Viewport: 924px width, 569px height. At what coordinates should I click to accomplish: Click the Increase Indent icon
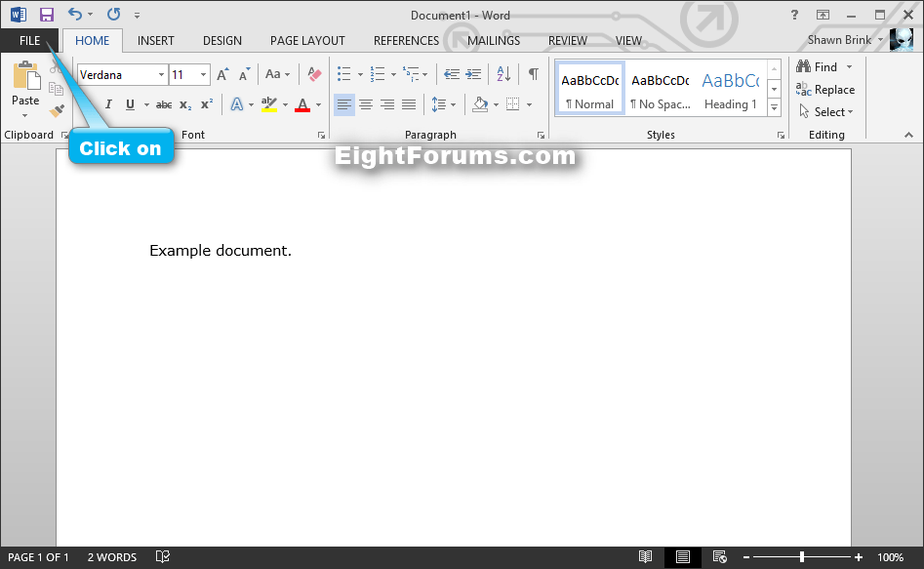473,74
